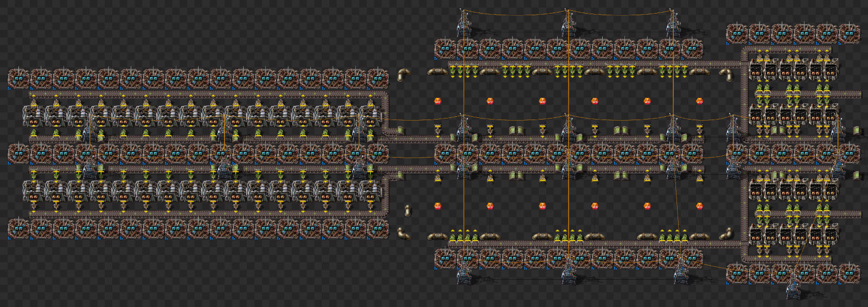Click first beacon in middle block's bottom row
Viewport: 868px width, 307px height.
pyautogui.click(x=445, y=259)
